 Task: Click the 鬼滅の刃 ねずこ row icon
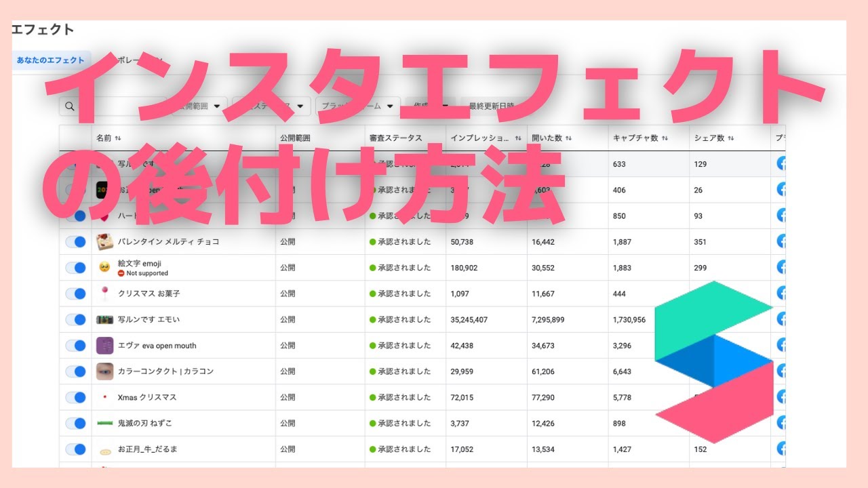click(x=105, y=423)
